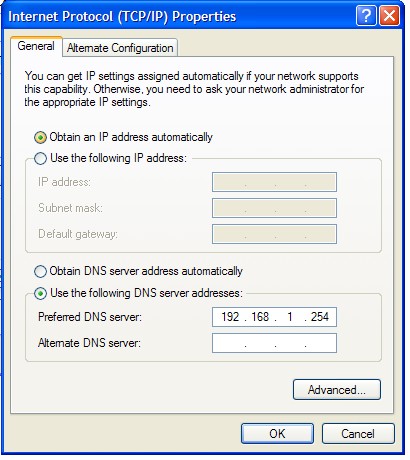Confirm settings with the OK button
Viewport: 410px width, 460px height.
(x=277, y=434)
